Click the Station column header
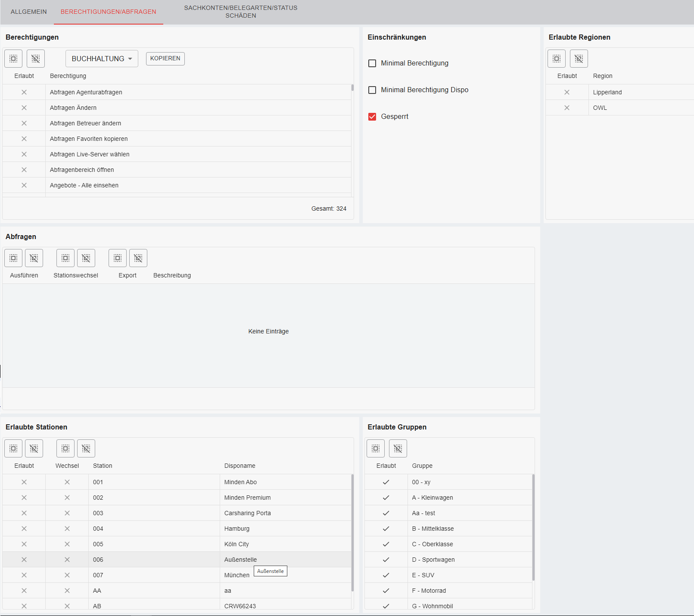The height and width of the screenshot is (616, 694). pos(103,466)
